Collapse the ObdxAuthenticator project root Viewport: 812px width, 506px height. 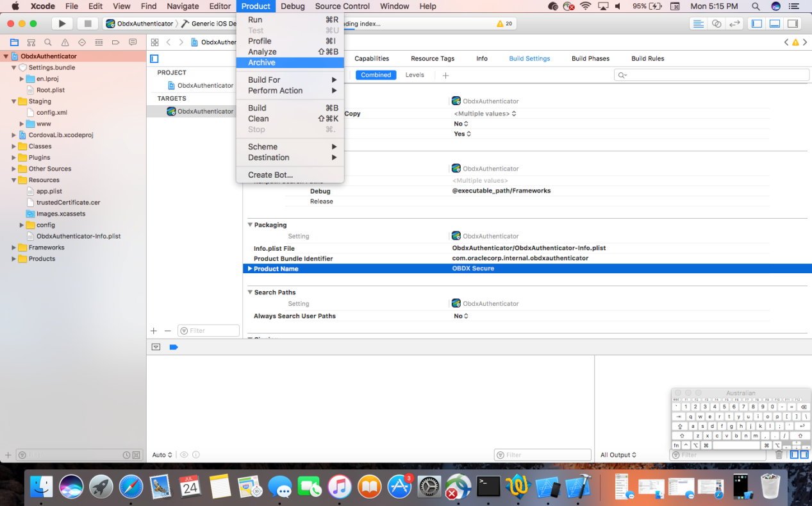[x=6, y=56]
